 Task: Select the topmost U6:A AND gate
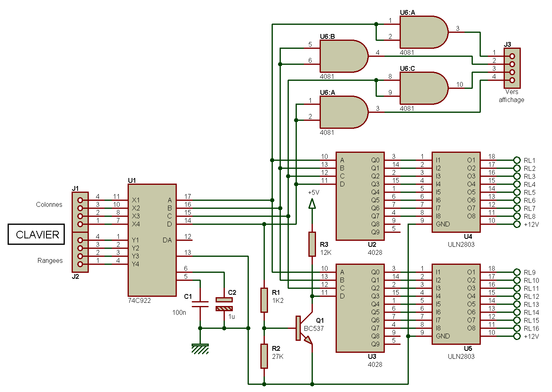pos(424,32)
